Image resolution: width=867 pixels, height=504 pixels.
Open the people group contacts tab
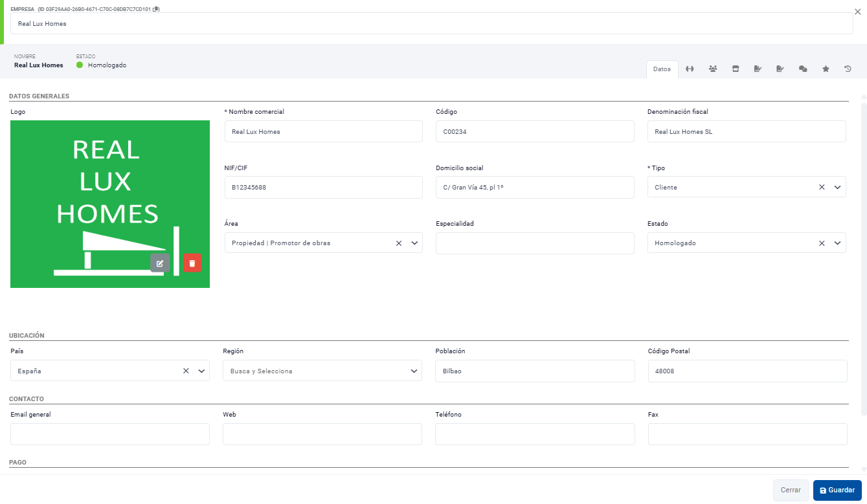713,69
